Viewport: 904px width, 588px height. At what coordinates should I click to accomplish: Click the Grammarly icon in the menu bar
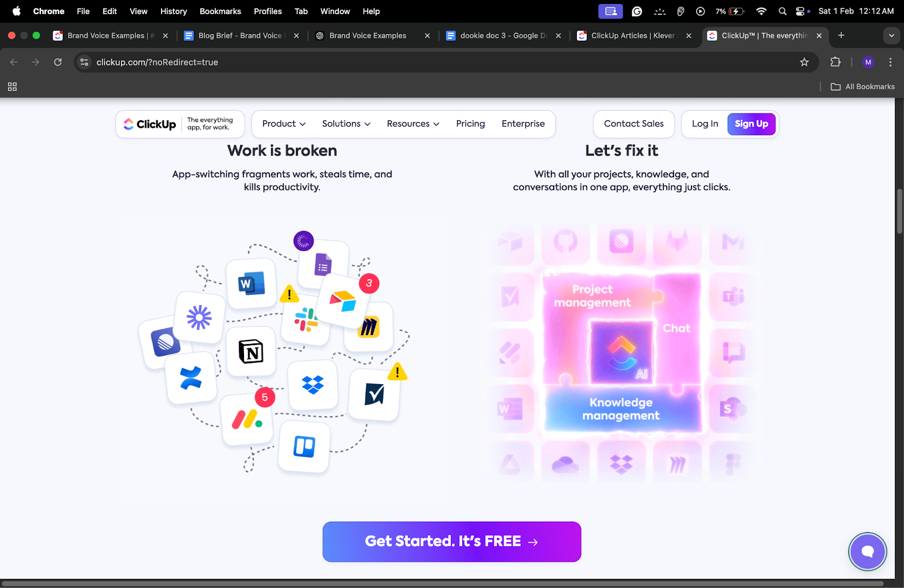click(637, 11)
